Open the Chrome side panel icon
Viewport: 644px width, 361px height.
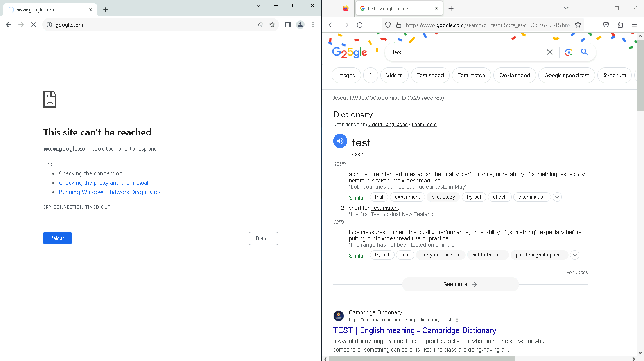point(287,25)
